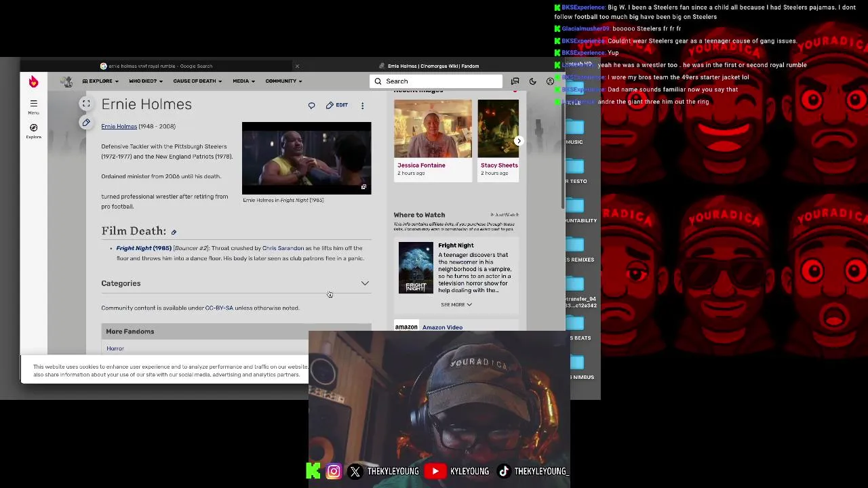Open the Ernie Holmes Wikipedia link
This screenshot has width=868, height=488.
[119, 126]
